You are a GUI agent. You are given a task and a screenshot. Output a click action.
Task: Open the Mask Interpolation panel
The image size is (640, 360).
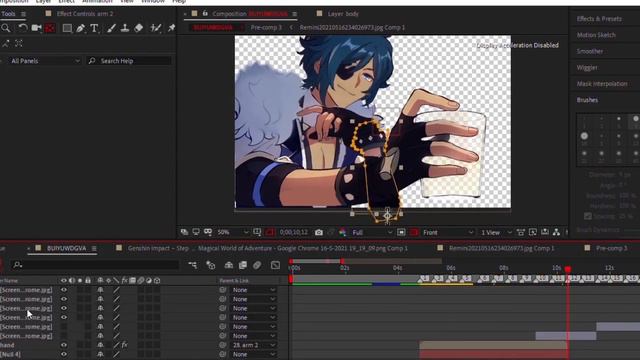[602, 84]
